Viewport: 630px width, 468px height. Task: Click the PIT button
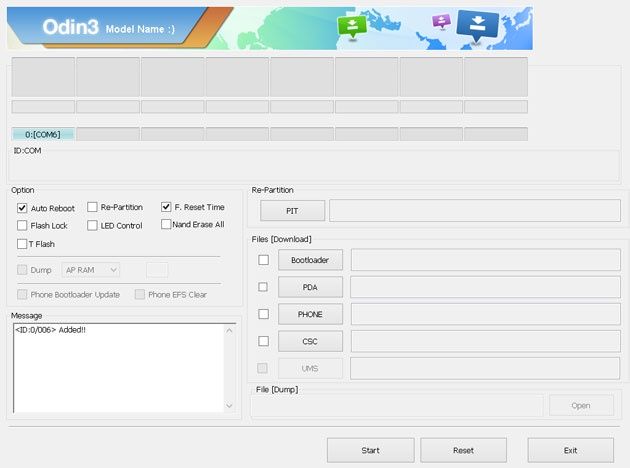pos(292,211)
